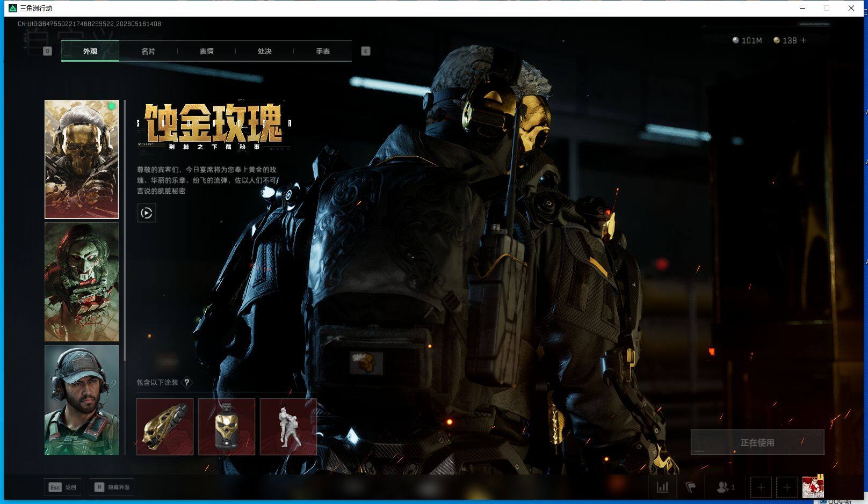Select the bearded soldier with cap thumbnail
Viewport: 868px width, 504px height.
tap(82, 400)
